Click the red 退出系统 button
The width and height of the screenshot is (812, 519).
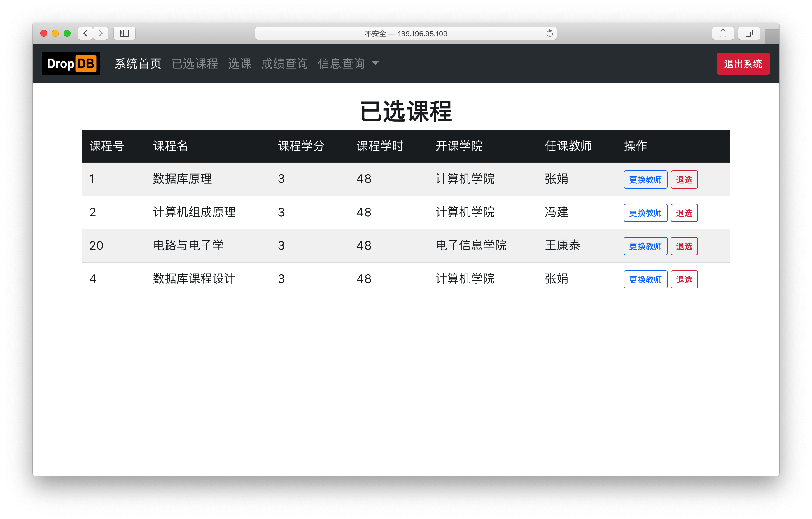coord(743,63)
